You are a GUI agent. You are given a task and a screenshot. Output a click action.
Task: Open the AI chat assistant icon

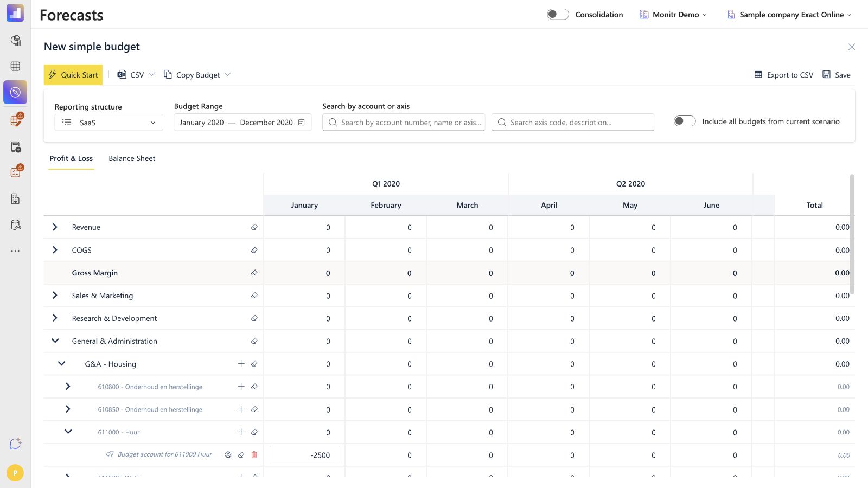coord(15,444)
